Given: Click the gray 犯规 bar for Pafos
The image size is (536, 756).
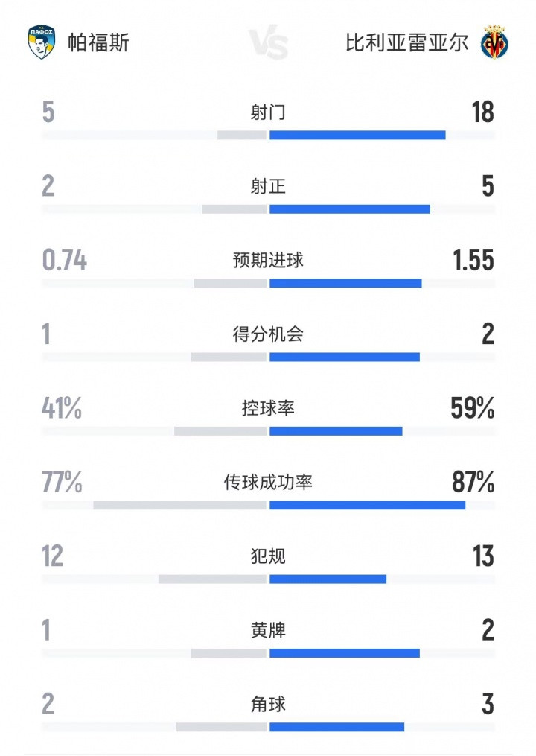Looking at the screenshot, I should pyautogui.click(x=212, y=579).
